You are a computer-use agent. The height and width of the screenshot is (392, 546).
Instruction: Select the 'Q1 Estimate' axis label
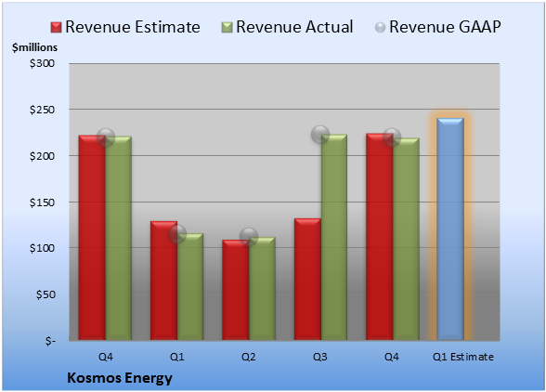point(463,357)
